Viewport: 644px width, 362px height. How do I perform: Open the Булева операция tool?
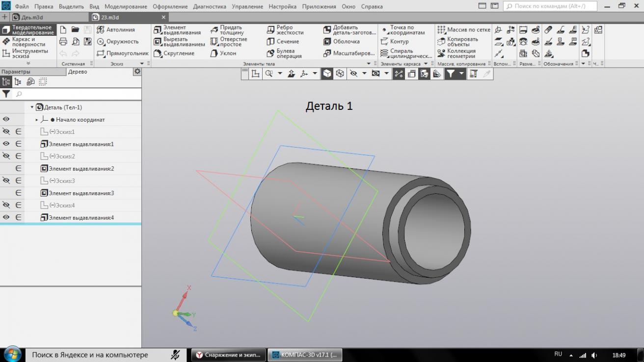tap(285, 53)
